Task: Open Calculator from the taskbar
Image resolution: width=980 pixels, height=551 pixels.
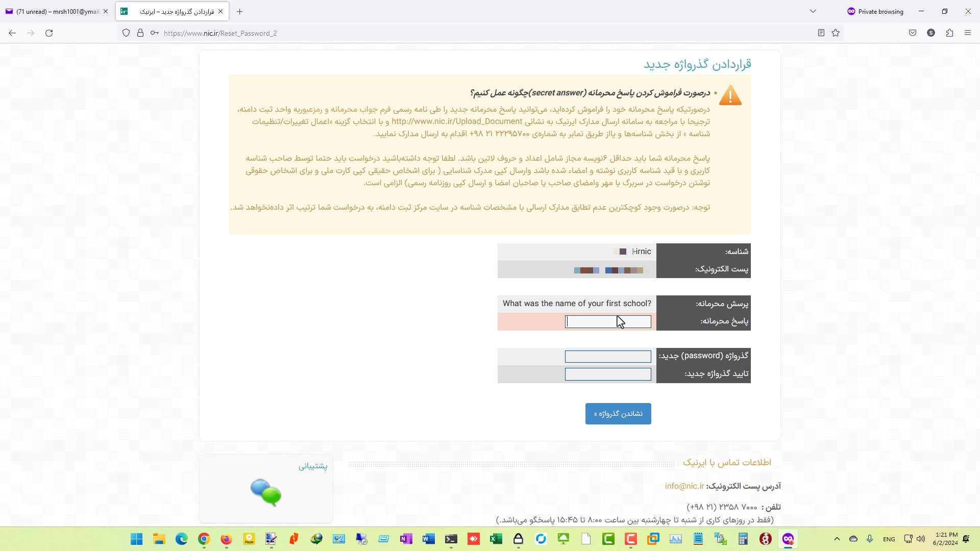Action: pyautogui.click(x=743, y=539)
